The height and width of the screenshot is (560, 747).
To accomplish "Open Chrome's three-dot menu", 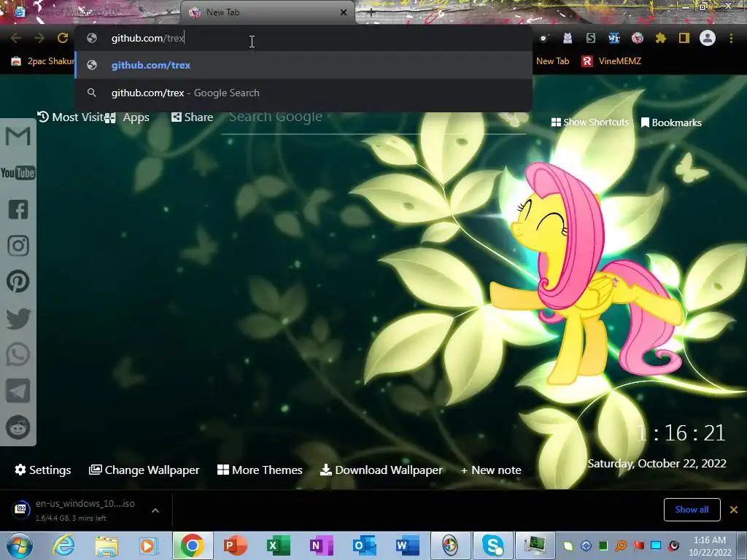I will coord(731,38).
